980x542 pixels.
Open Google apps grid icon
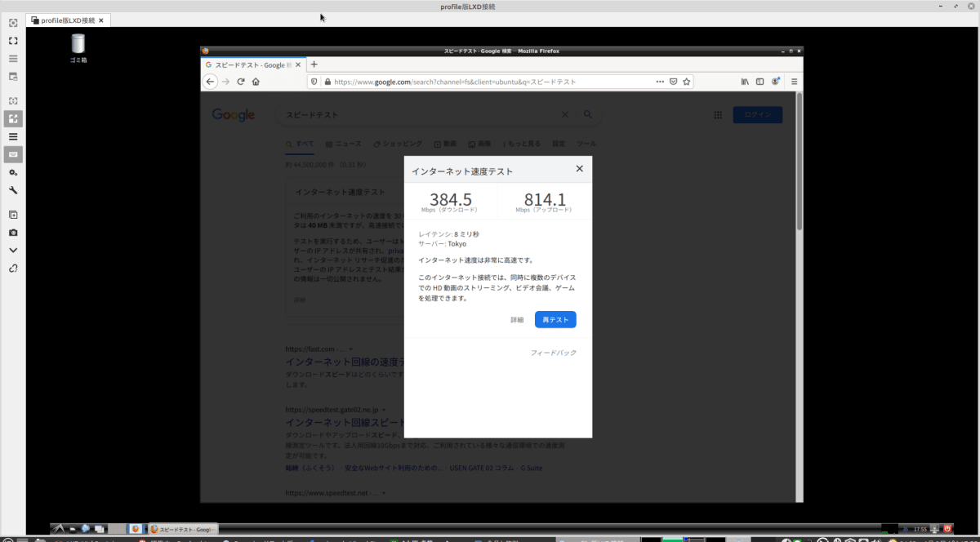[x=718, y=115]
